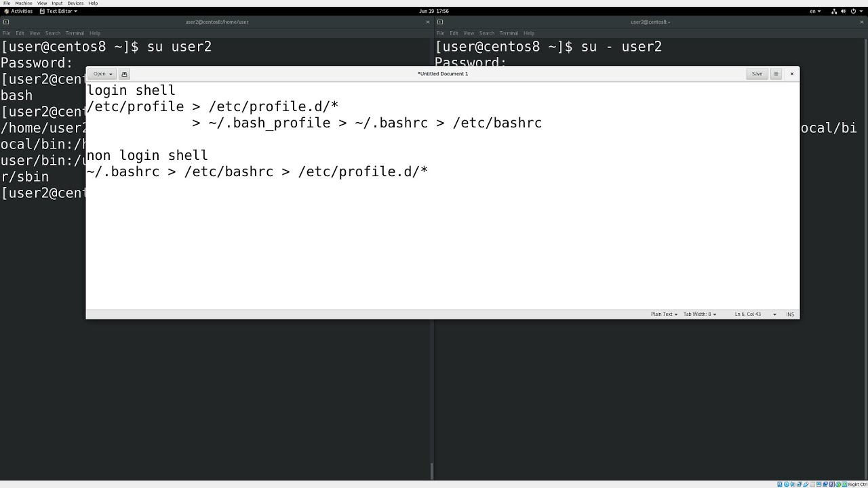Open the Activities overview
The width and height of the screenshot is (868, 488).
point(18,12)
